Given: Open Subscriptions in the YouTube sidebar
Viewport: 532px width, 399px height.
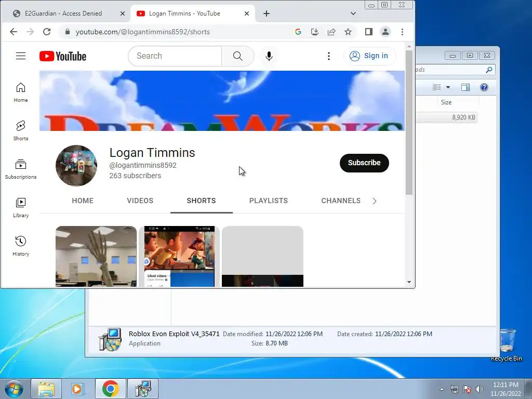Looking at the screenshot, I should pos(21,169).
